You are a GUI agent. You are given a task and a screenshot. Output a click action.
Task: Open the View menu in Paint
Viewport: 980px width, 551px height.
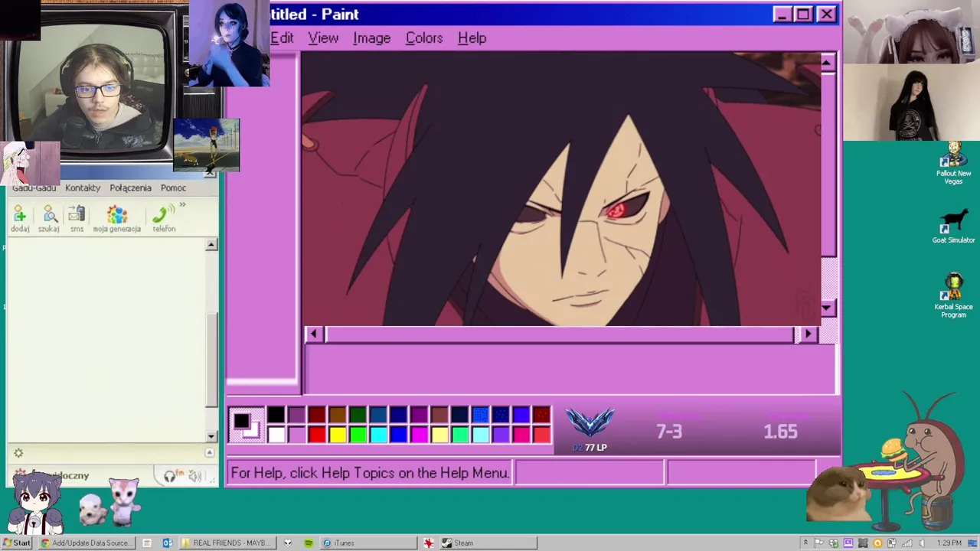(x=323, y=37)
